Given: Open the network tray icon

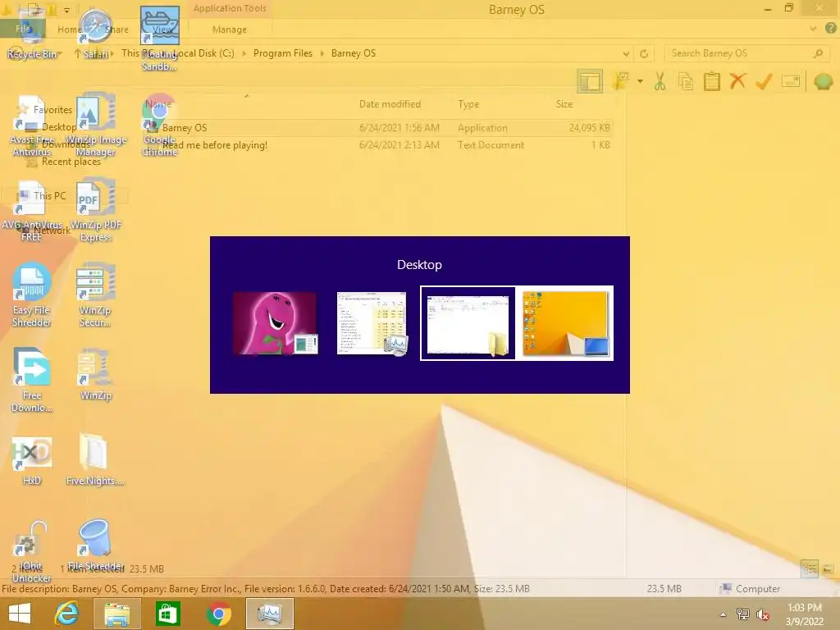Looking at the screenshot, I should tap(743, 614).
